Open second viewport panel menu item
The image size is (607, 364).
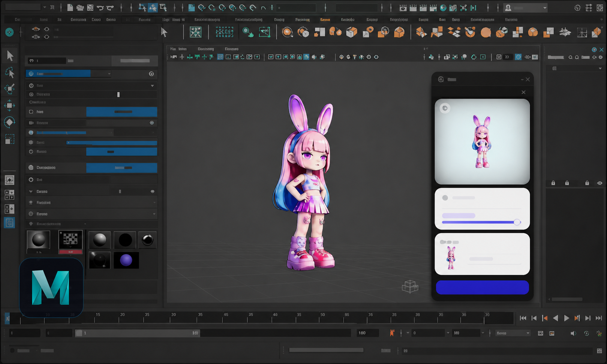pos(183,49)
